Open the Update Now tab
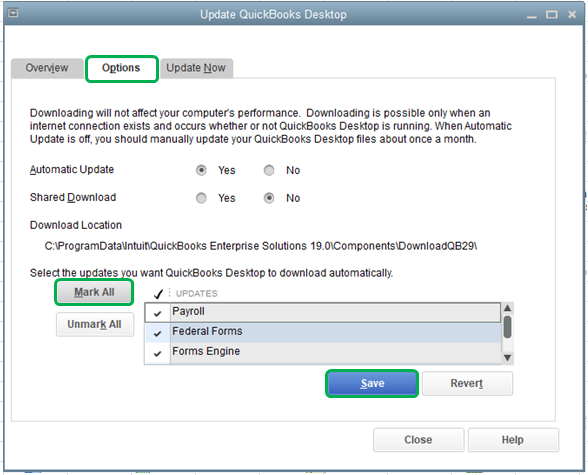 [196, 68]
